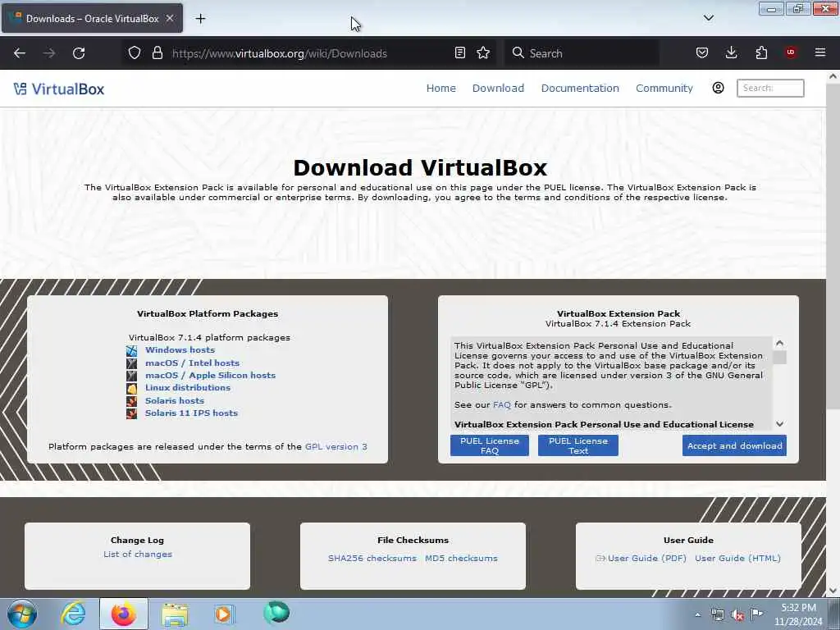This screenshot has height=630, width=840.
Task: Click the muted volume tray icon
Action: click(737, 614)
